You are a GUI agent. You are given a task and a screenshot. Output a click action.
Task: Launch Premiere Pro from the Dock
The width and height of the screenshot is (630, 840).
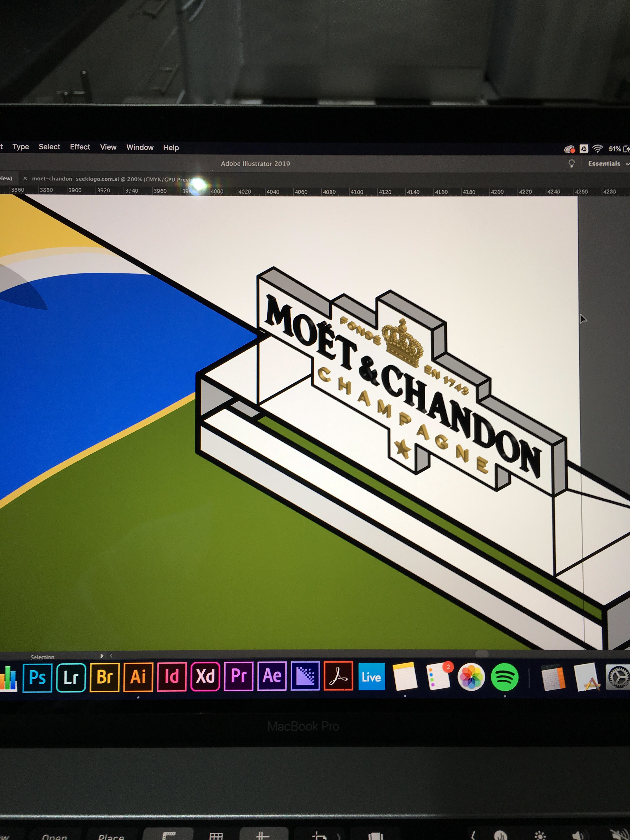pos(239,676)
